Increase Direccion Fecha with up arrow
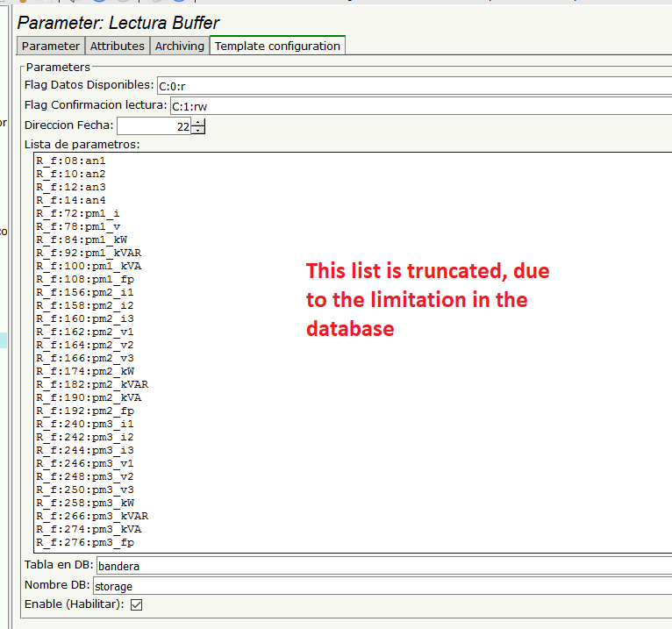This screenshot has width=672, height=629. pyautogui.click(x=198, y=123)
